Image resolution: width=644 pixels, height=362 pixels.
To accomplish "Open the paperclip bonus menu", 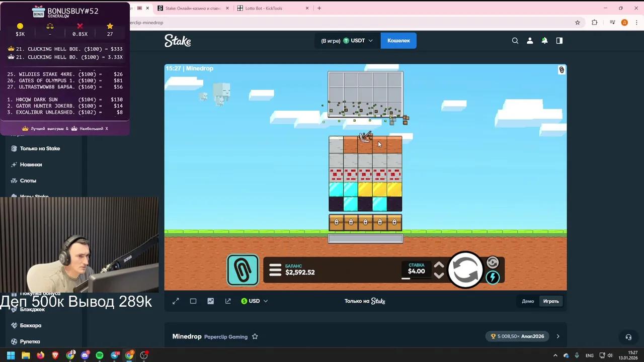I will point(243,270).
